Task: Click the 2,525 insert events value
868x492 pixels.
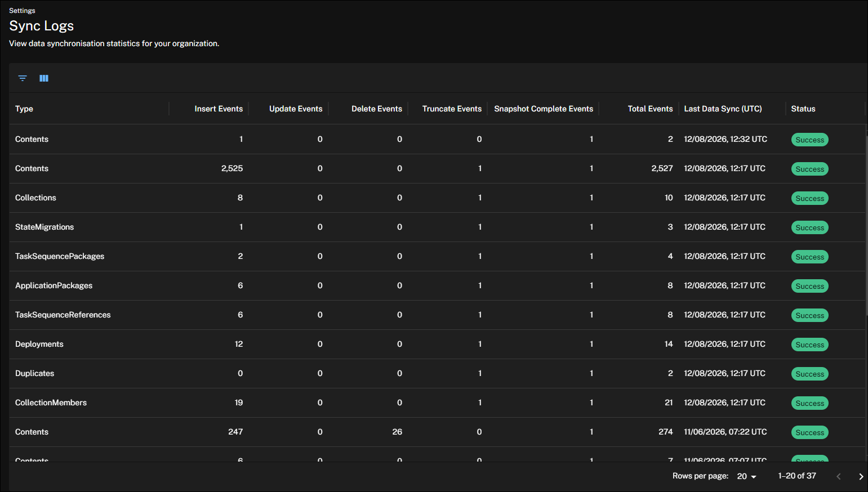Action: (232, 168)
